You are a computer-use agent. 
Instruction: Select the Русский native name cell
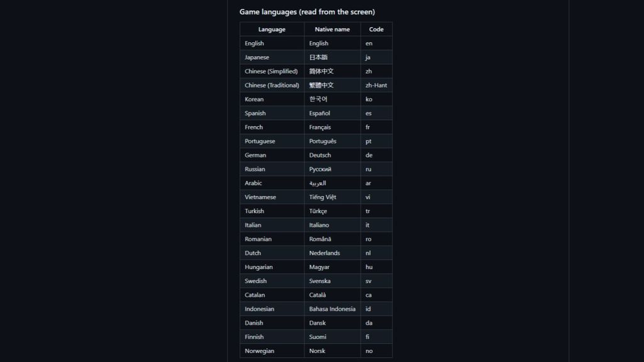tap(332, 168)
